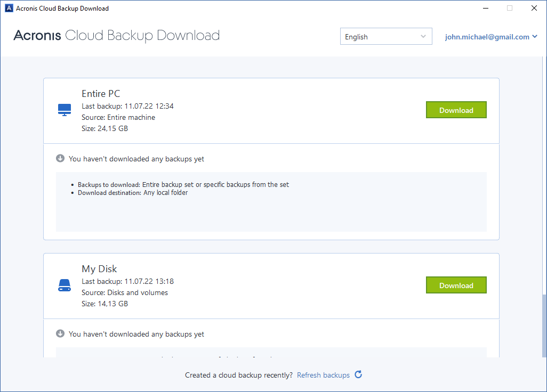The height and width of the screenshot is (392, 547).
Task: Click "Source: Disks and volumes" text
Action: (125, 293)
